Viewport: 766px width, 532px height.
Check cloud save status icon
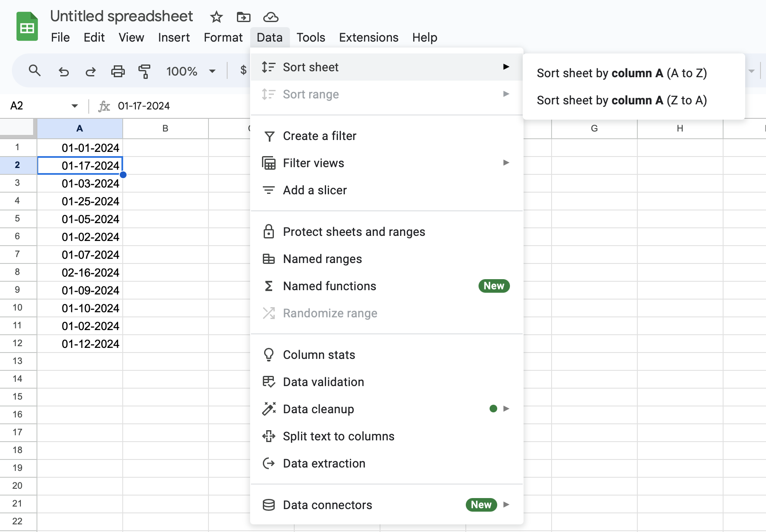click(x=270, y=17)
